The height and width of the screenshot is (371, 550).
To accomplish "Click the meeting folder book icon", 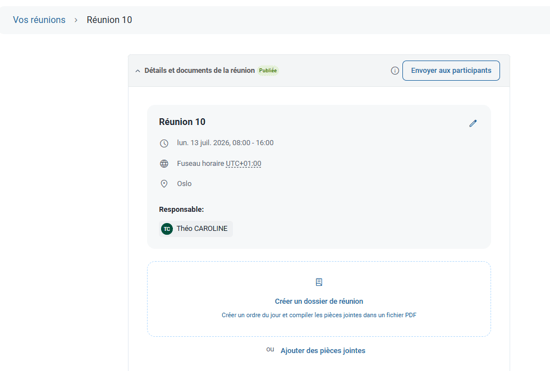I will 319,282.
